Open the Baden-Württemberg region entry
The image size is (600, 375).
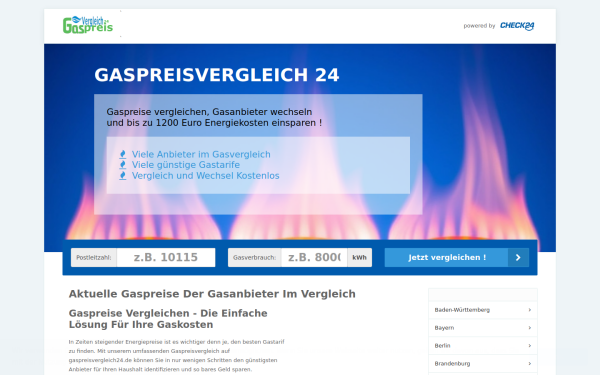(483, 310)
